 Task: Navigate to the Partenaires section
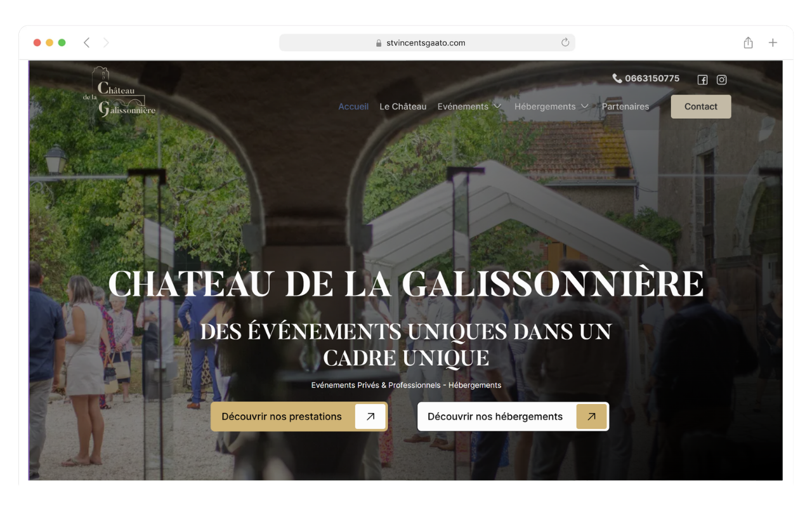pyautogui.click(x=625, y=107)
